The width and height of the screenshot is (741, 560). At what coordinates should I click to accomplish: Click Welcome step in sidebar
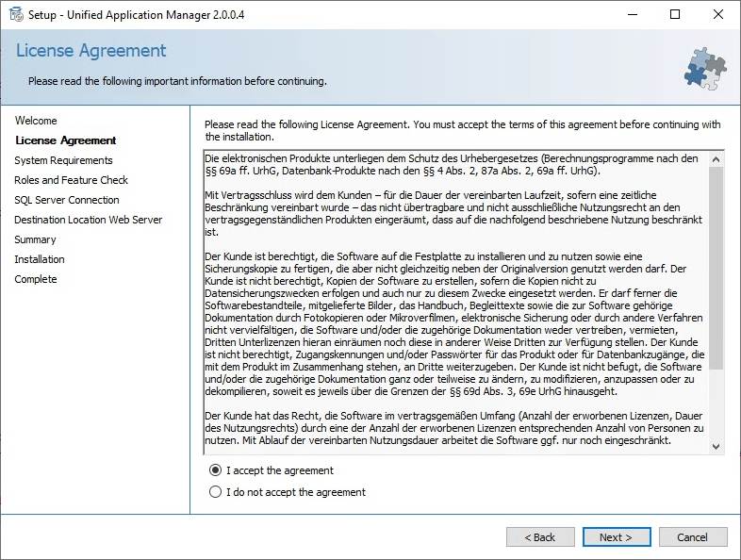36,121
